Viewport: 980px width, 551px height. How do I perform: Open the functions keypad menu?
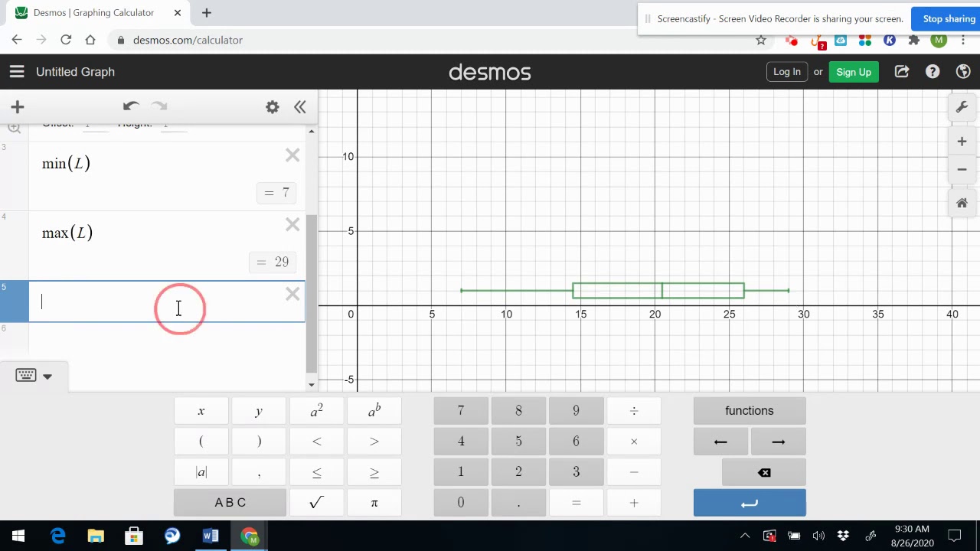(x=750, y=411)
